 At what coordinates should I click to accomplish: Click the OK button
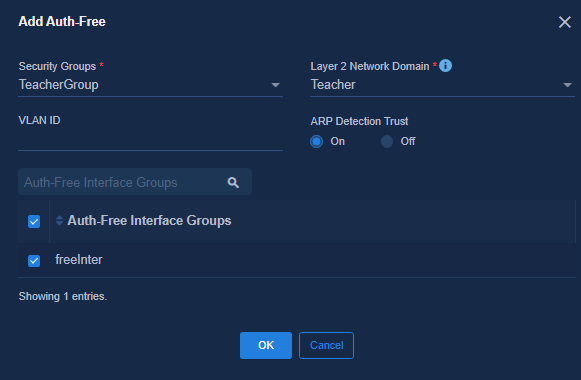click(x=266, y=345)
